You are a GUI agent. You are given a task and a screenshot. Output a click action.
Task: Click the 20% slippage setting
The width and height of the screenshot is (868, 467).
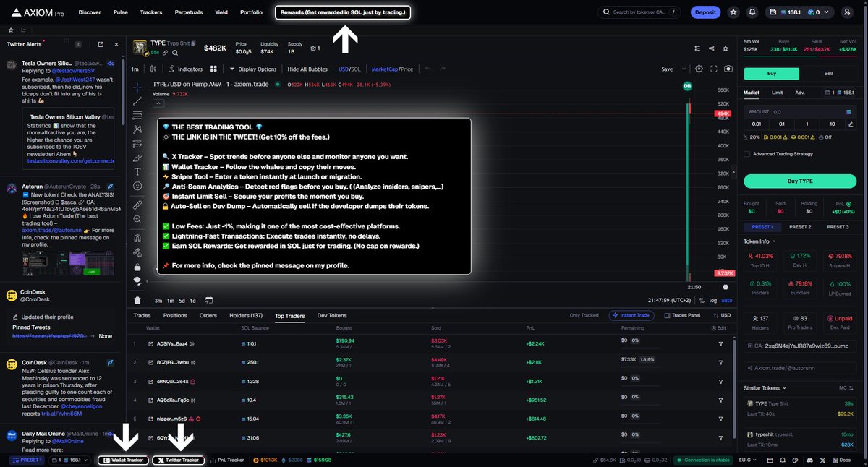tap(752, 136)
